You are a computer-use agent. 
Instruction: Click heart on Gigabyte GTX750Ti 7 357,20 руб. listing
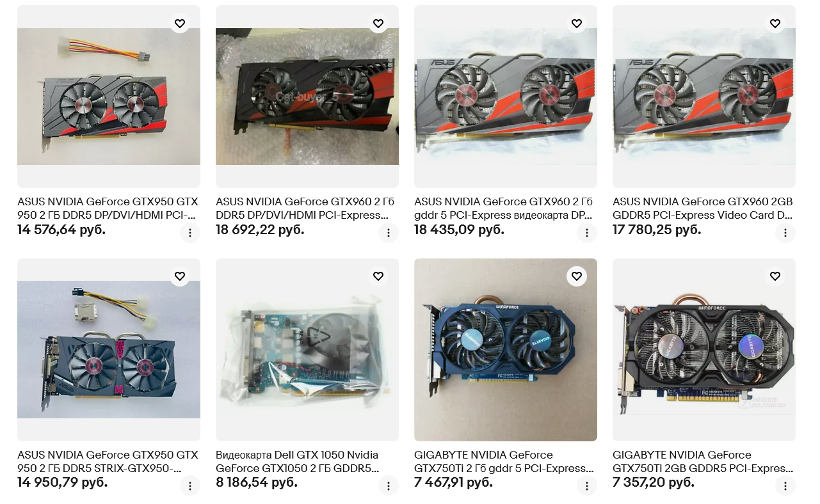775,276
